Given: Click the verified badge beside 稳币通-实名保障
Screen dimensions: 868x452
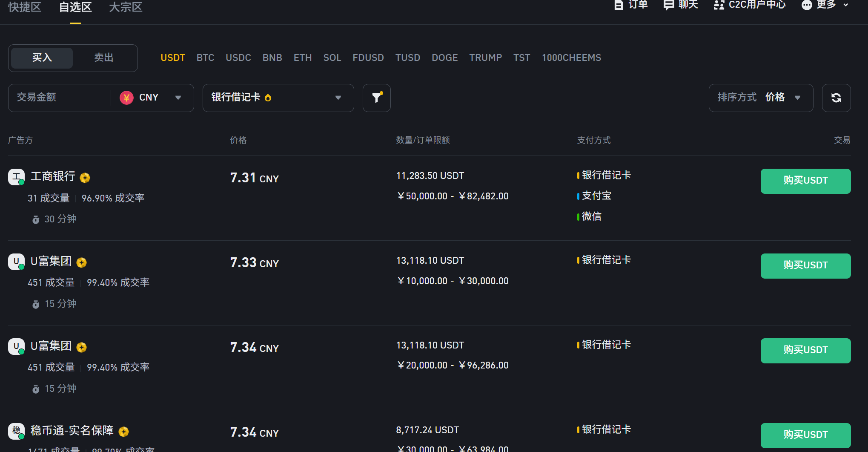Looking at the screenshot, I should (124, 432).
